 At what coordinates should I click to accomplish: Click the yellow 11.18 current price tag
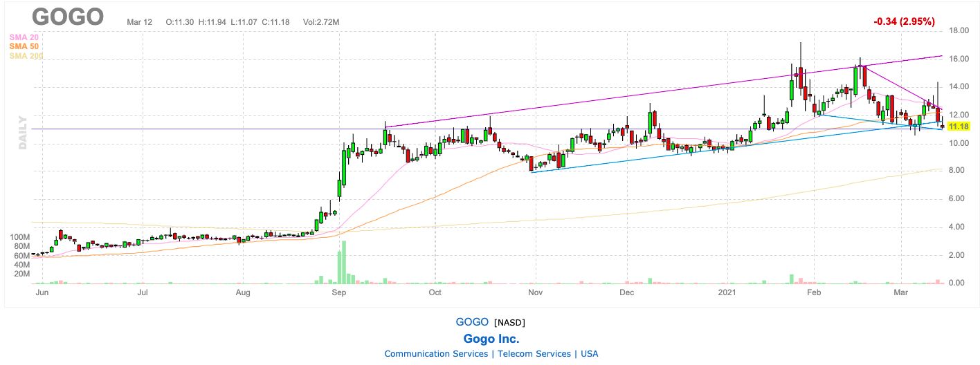click(959, 127)
